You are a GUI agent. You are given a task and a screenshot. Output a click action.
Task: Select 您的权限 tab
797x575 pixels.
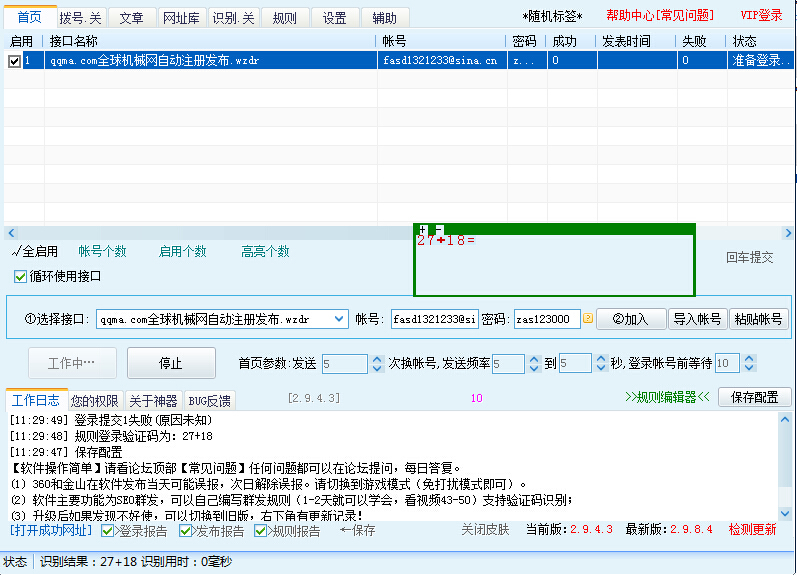coord(95,401)
